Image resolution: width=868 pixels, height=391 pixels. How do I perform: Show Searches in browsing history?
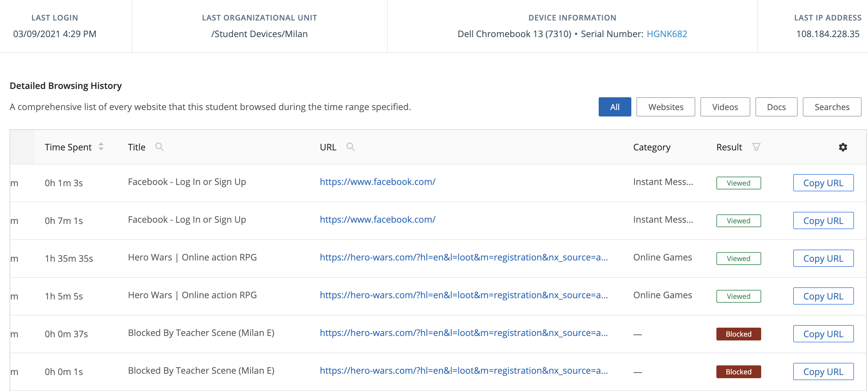pyautogui.click(x=832, y=107)
